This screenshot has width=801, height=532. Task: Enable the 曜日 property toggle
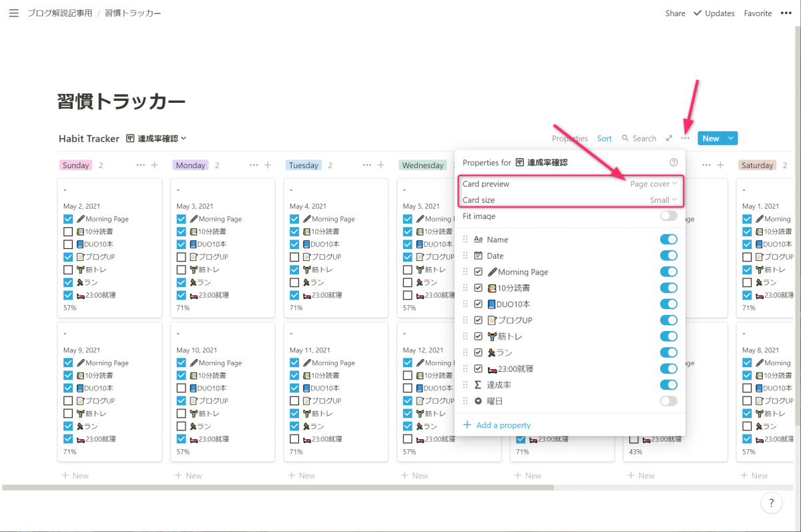(668, 401)
